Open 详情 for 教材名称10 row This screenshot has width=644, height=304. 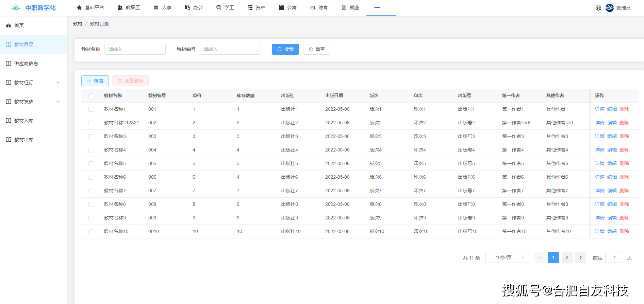coord(600,231)
